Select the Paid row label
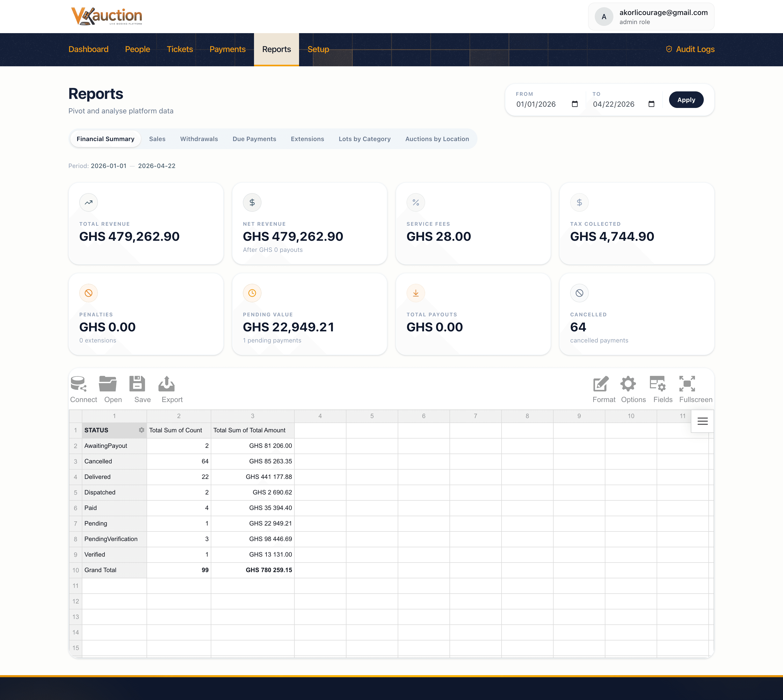 coord(114,508)
